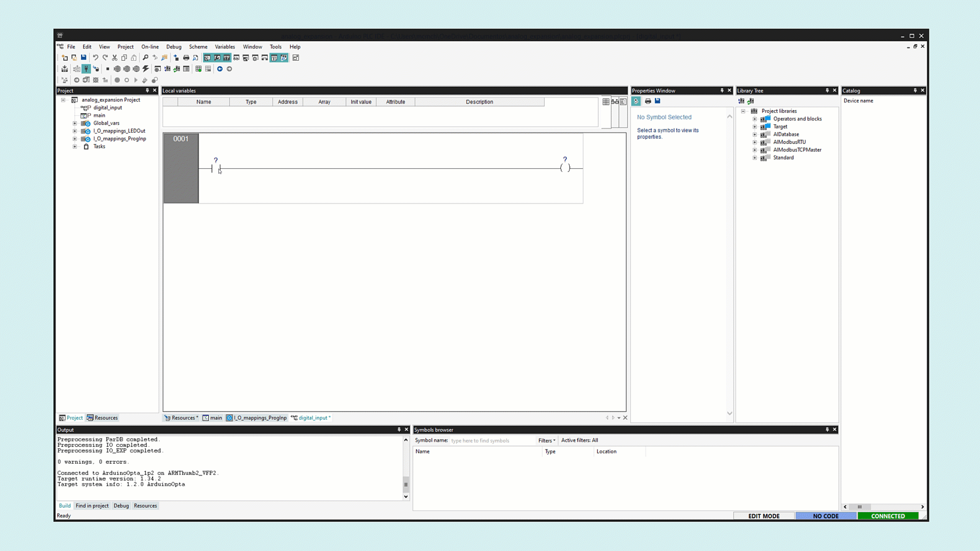Select the Connect to target plug icon
The width and height of the screenshot is (980, 551).
86,69
